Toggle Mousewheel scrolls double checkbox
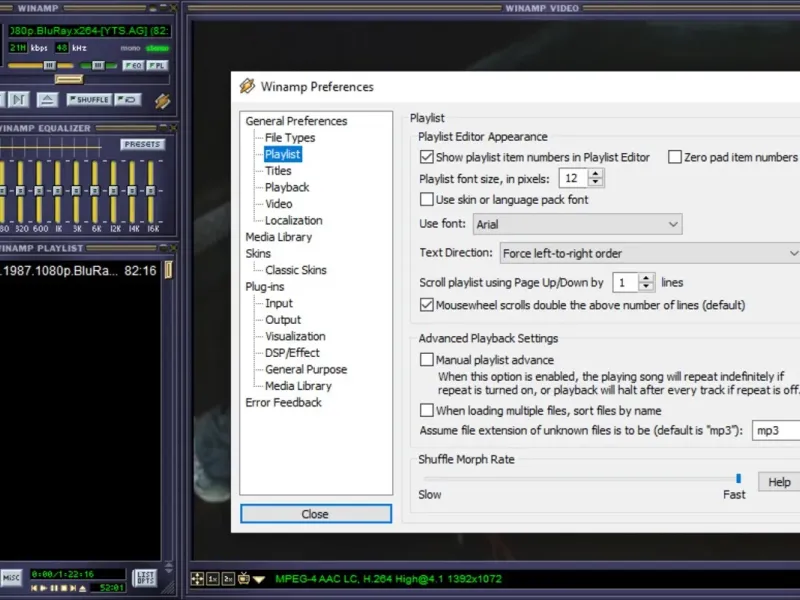Screen dimensions: 800x600 point(427,305)
